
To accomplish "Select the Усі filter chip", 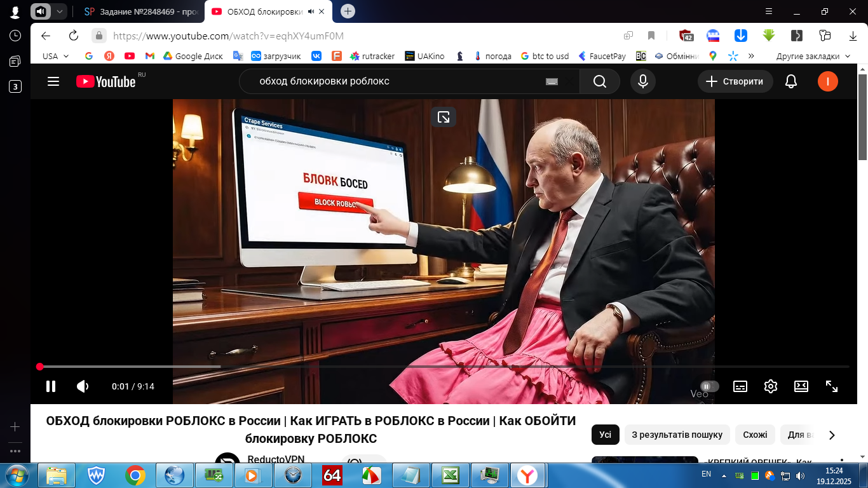I will pos(605,435).
